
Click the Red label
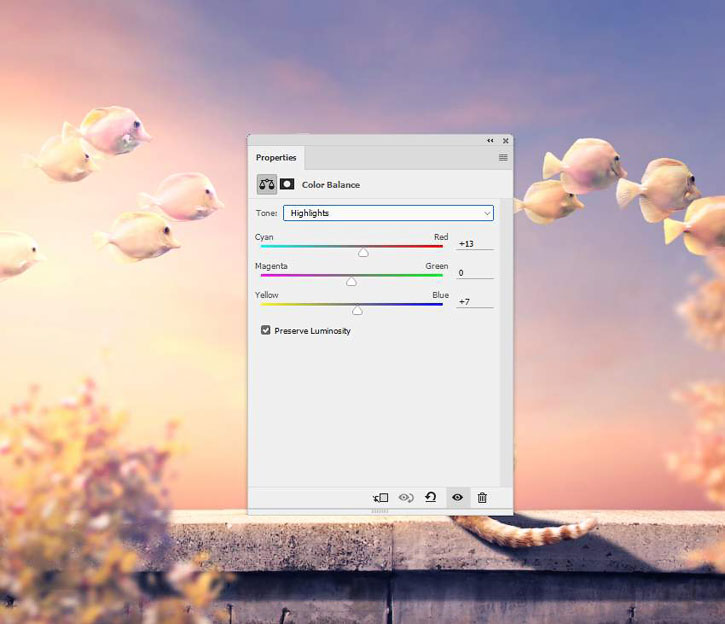click(441, 237)
